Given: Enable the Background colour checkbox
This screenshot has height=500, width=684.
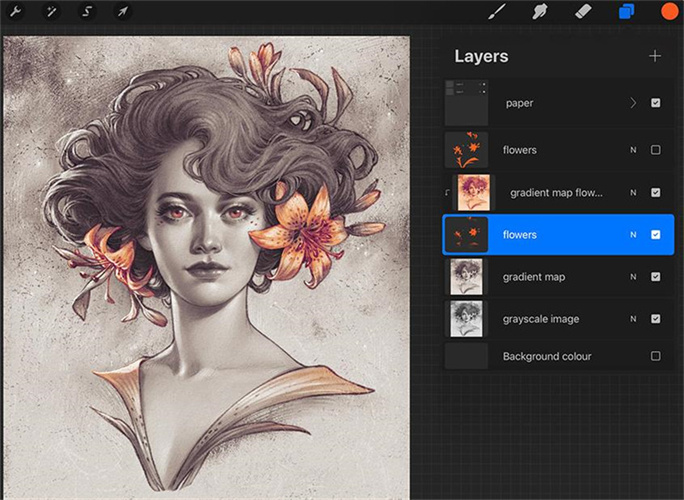Looking at the screenshot, I should (655, 356).
